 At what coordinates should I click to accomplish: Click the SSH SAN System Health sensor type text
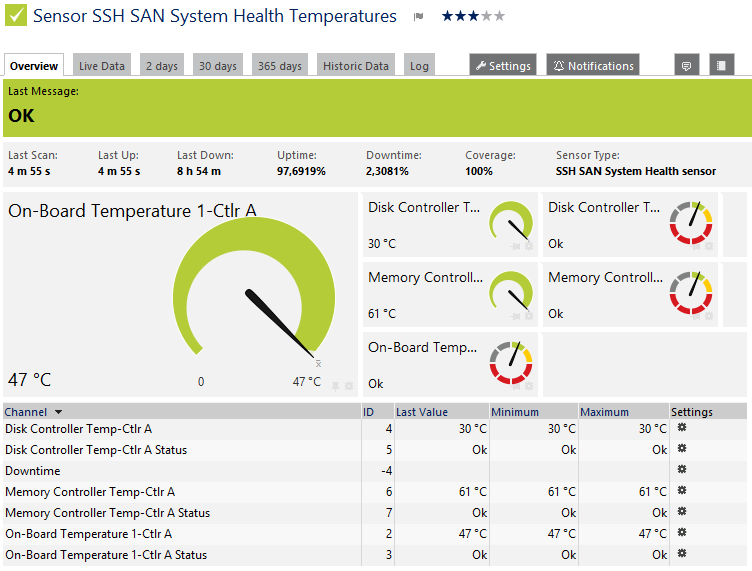(635, 171)
